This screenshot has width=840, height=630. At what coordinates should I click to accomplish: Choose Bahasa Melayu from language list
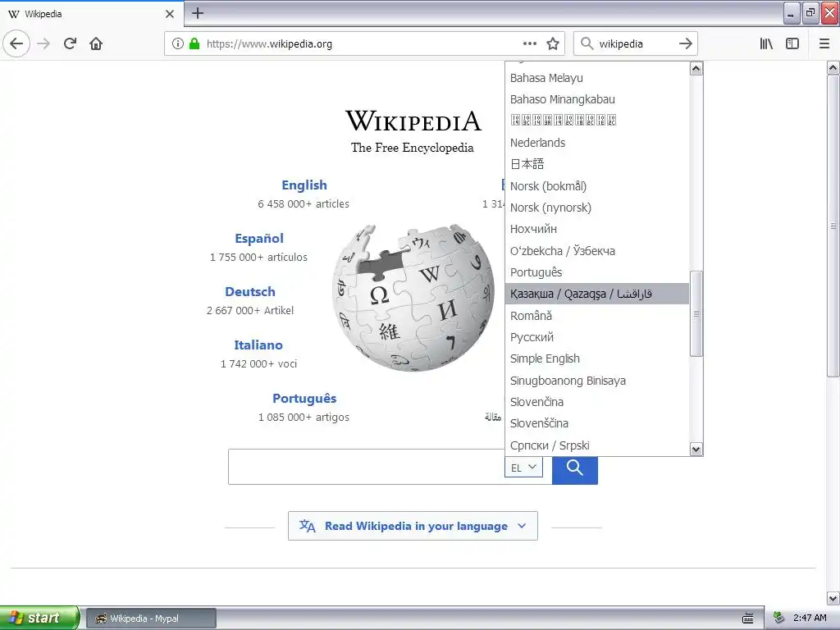[x=597, y=78]
